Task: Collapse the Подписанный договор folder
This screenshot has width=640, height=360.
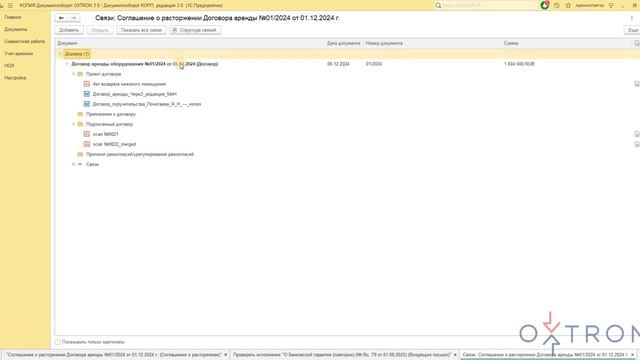Action: click(x=73, y=124)
